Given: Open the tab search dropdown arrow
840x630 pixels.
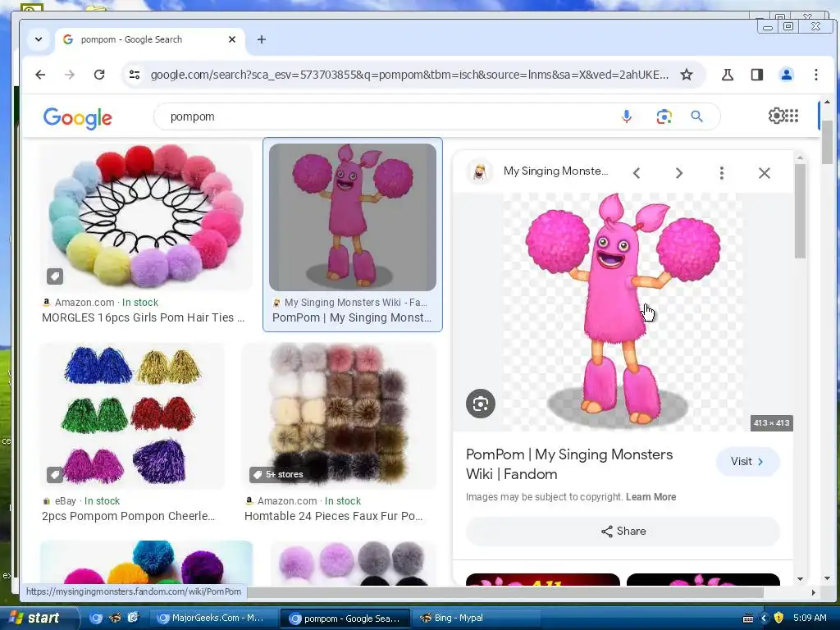Looking at the screenshot, I should tap(38, 39).
